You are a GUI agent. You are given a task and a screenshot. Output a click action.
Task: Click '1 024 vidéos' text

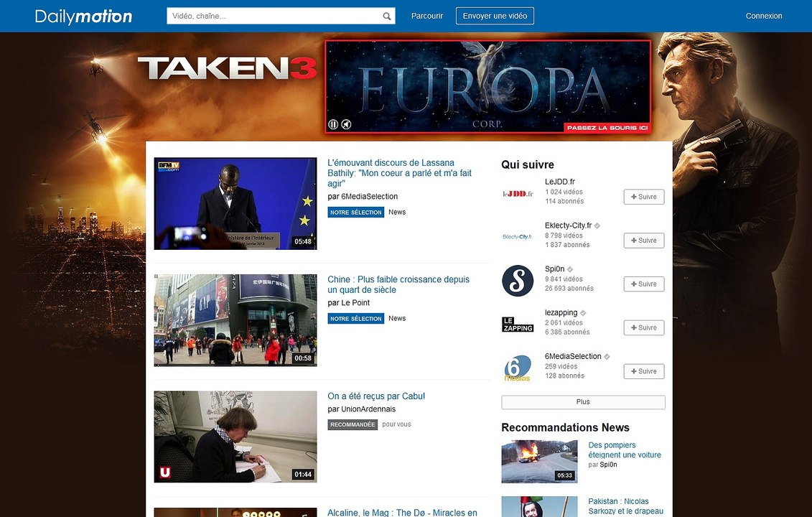coord(564,192)
